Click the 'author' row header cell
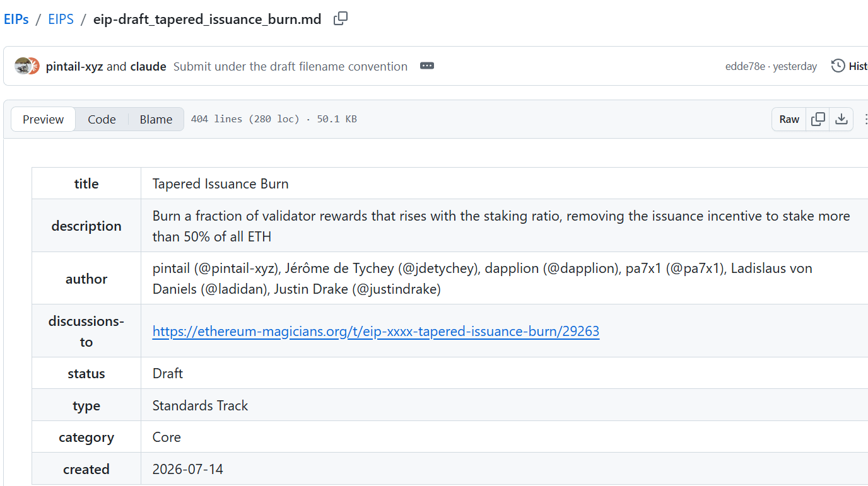Image resolution: width=868 pixels, height=486 pixels. pos(86,279)
